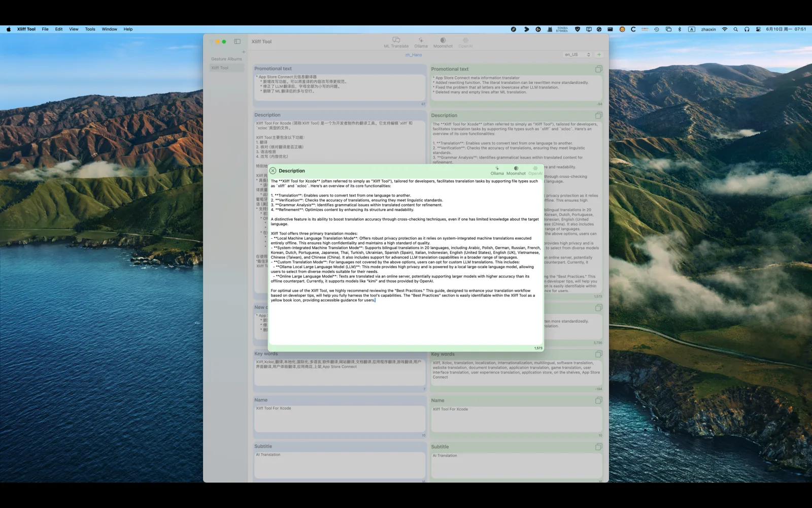Open the zh_Hans source language link
812x508 pixels.
pyautogui.click(x=414, y=55)
